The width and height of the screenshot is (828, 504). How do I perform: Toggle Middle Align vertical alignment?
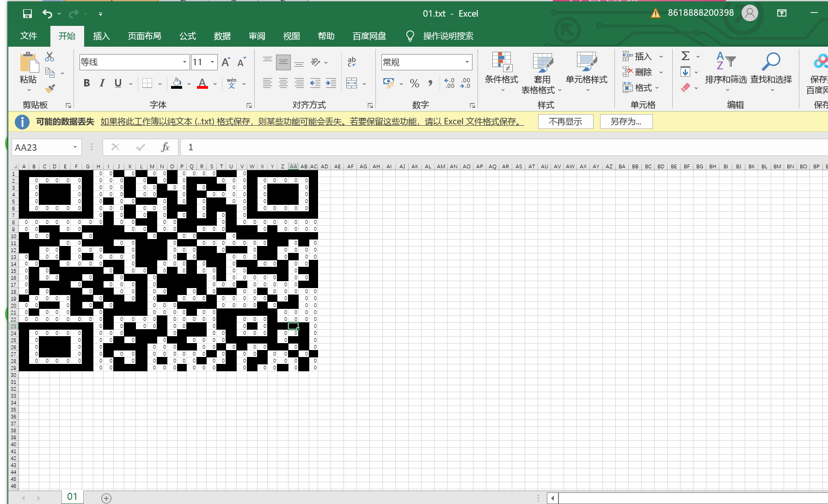tap(283, 62)
